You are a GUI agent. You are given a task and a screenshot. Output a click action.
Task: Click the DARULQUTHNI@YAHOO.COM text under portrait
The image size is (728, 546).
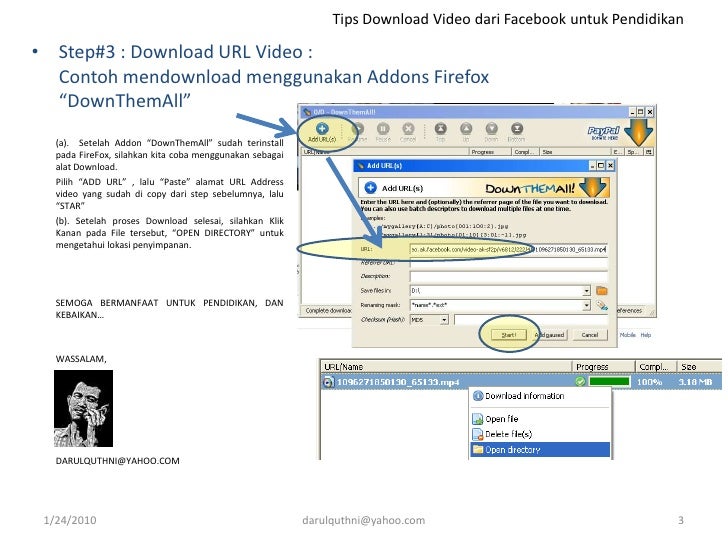click(x=117, y=461)
